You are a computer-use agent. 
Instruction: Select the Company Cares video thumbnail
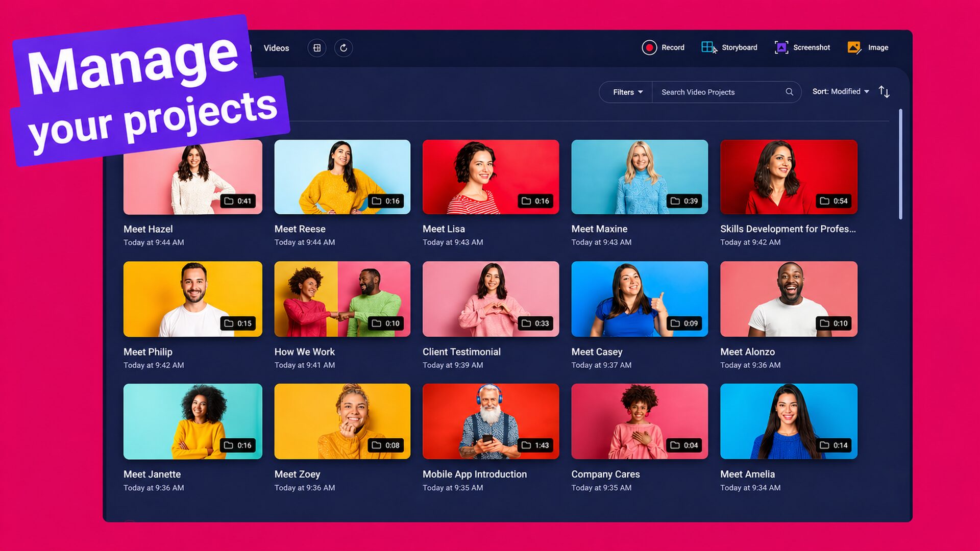639,421
